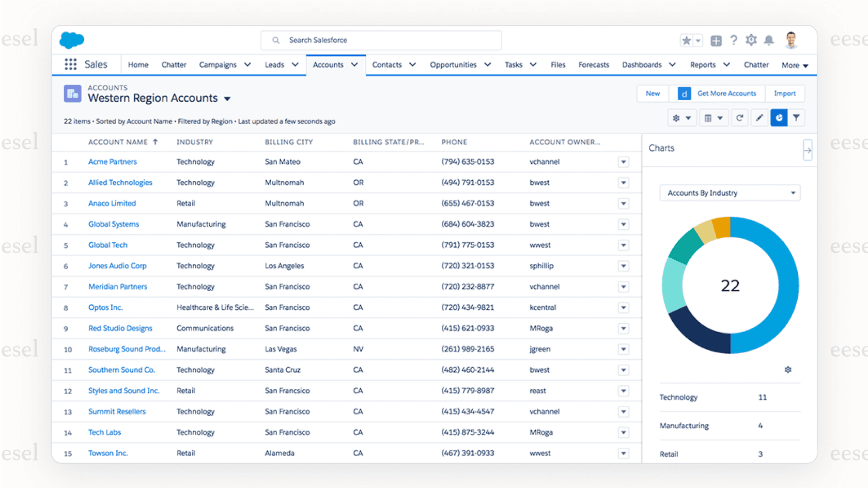Open the chart settings gear below the donut
The width and height of the screenshot is (868, 488).
(x=788, y=369)
